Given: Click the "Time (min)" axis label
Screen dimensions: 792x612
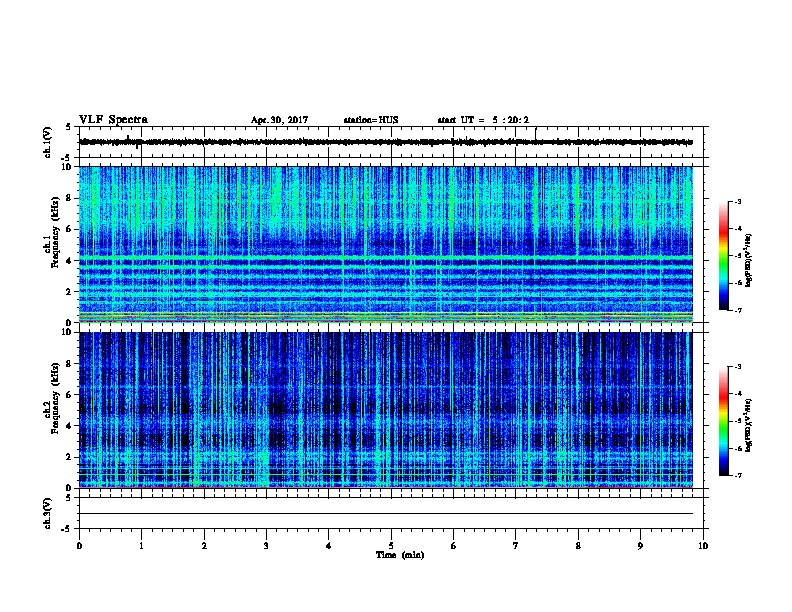Looking at the screenshot, I should tap(400, 555).
